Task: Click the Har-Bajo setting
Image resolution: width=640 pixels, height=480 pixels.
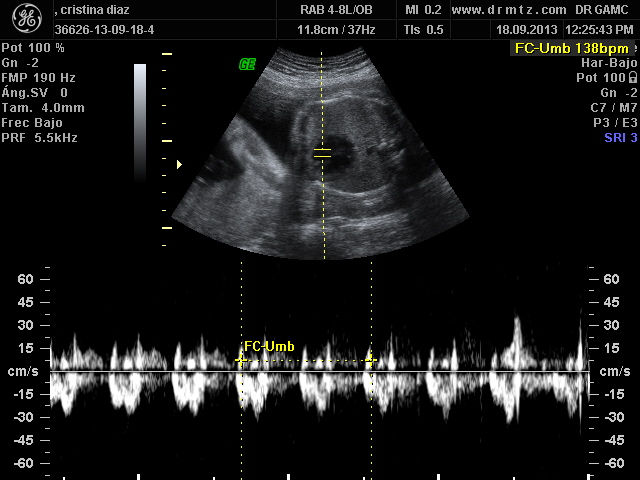Action: click(x=609, y=63)
